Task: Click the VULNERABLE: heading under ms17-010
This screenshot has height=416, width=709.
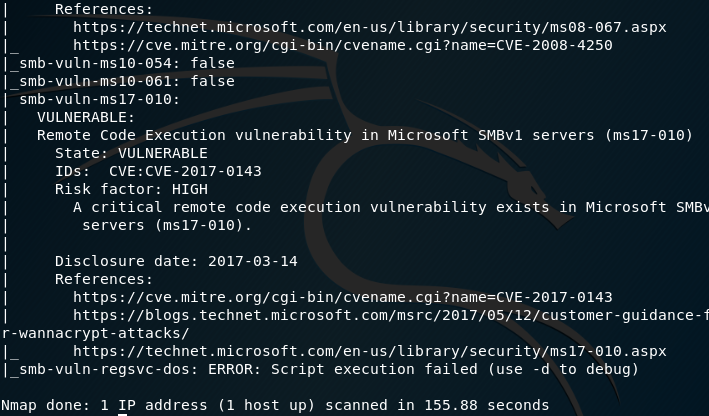Action: (86, 117)
